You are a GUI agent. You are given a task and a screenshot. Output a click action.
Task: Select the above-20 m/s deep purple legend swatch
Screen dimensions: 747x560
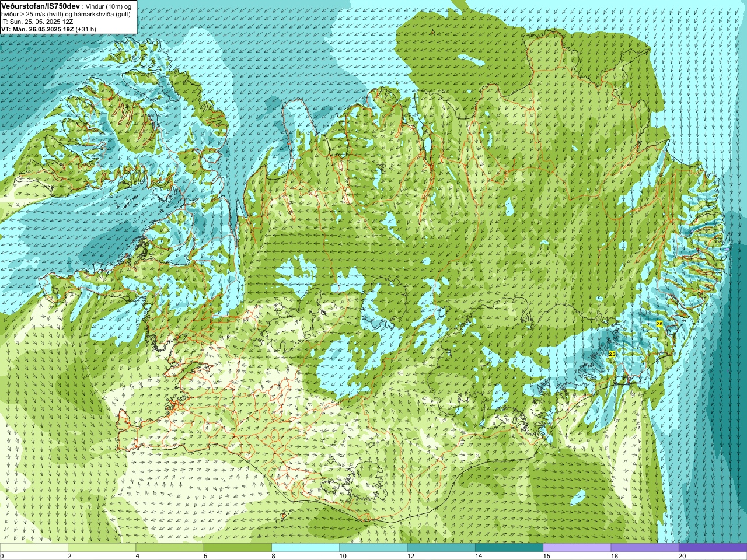pyautogui.click(x=713, y=548)
